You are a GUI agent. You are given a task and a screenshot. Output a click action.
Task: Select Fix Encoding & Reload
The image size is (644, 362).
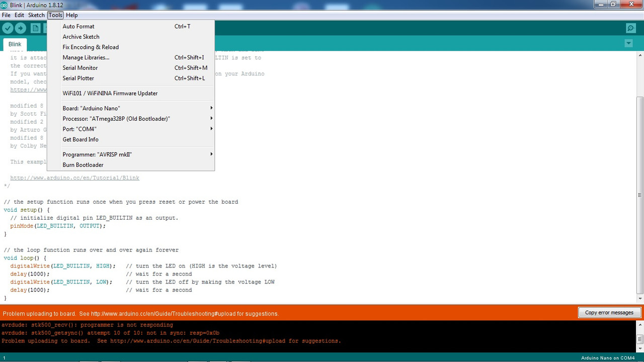[x=131, y=47]
